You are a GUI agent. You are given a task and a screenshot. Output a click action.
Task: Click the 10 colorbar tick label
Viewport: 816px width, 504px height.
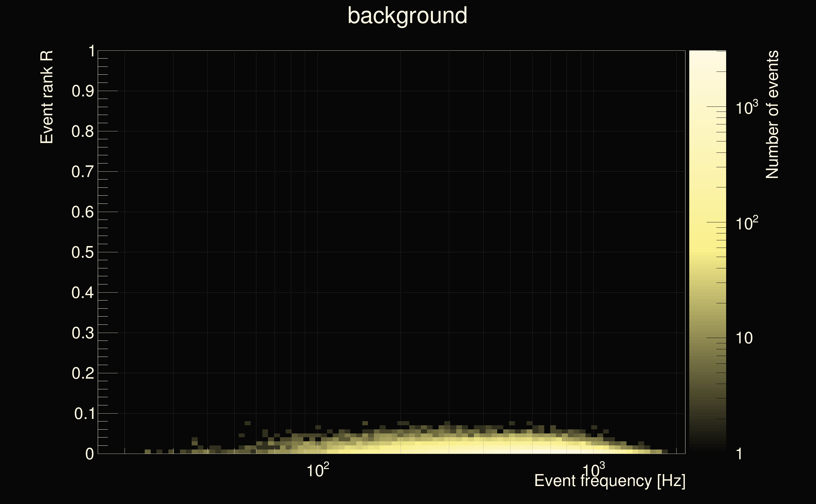(744, 338)
